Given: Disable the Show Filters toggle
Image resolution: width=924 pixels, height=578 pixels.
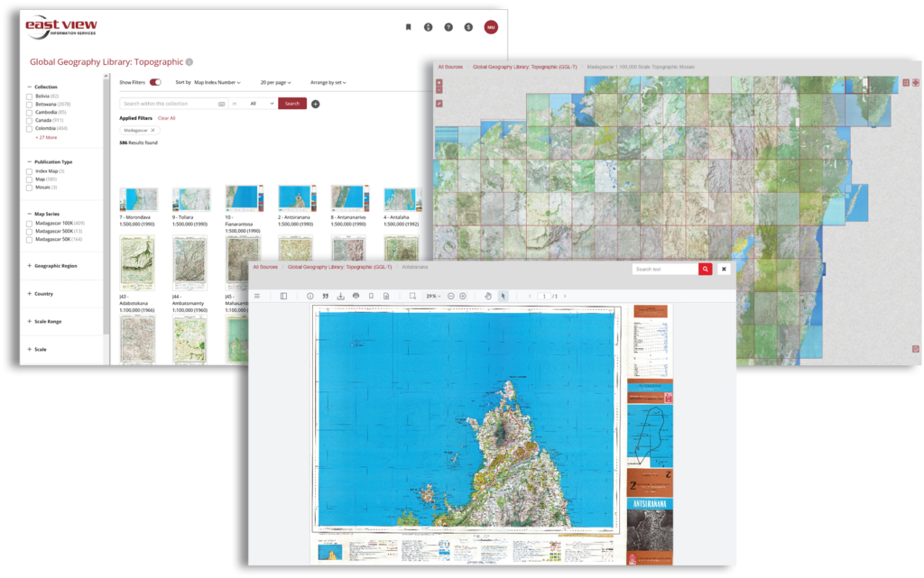Looking at the screenshot, I should point(154,82).
